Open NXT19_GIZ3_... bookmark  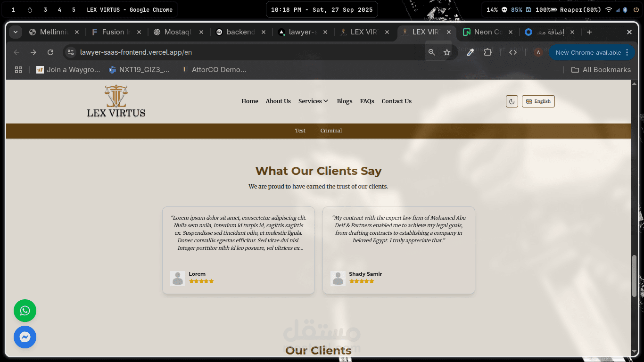(x=139, y=70)
